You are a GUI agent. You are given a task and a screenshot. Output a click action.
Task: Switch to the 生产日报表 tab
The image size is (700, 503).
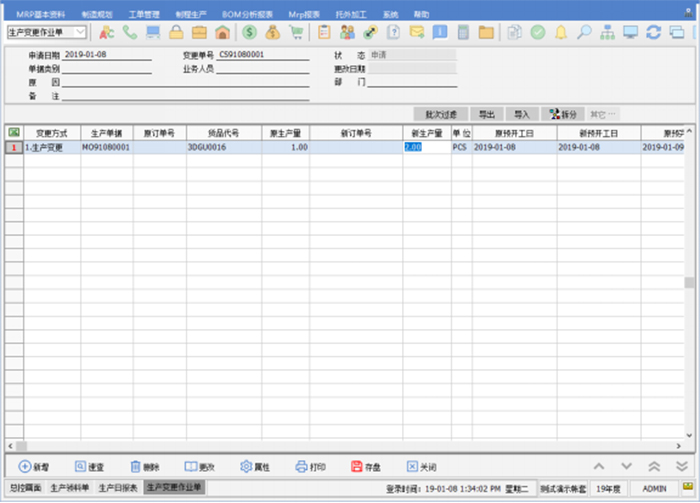click(x=118, y=487)
